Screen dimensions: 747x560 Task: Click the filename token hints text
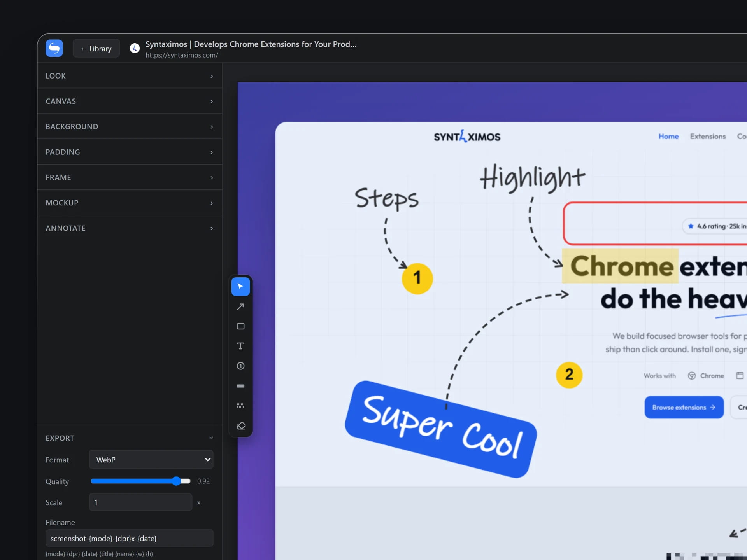click(99, 554)
